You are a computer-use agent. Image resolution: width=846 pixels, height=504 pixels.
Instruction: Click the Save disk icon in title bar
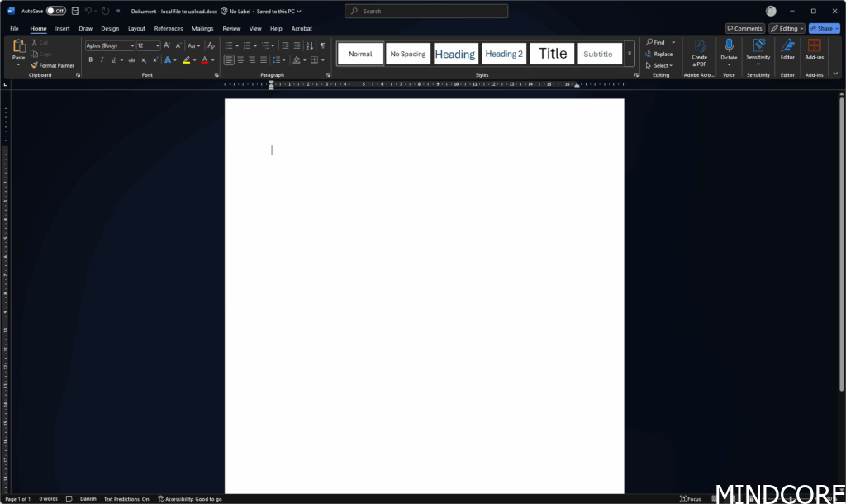(75, 11)
